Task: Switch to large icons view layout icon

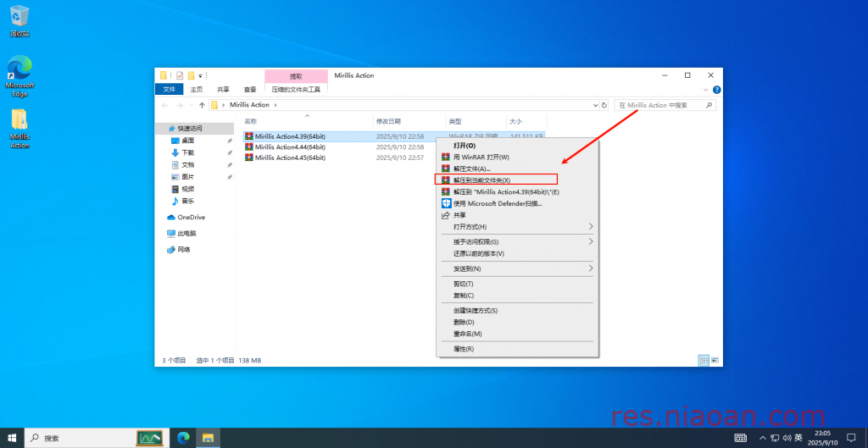Action: tap(715, 360)
